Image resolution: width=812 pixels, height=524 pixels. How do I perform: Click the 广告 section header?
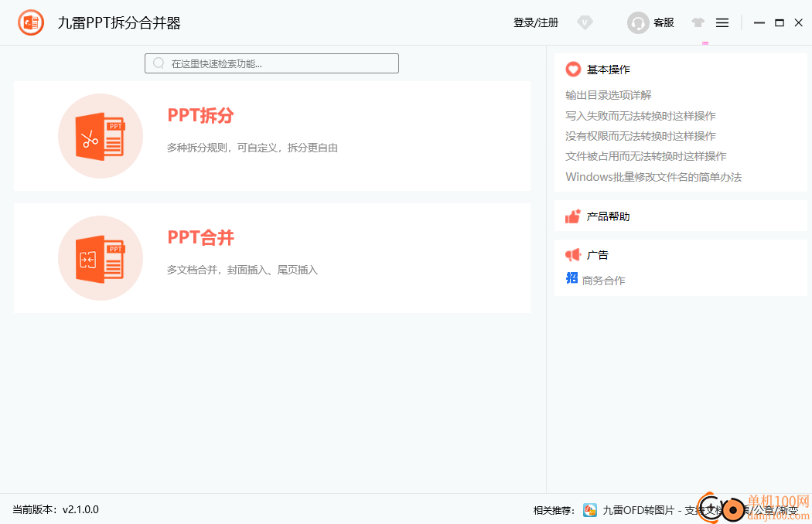pos(597,255)
